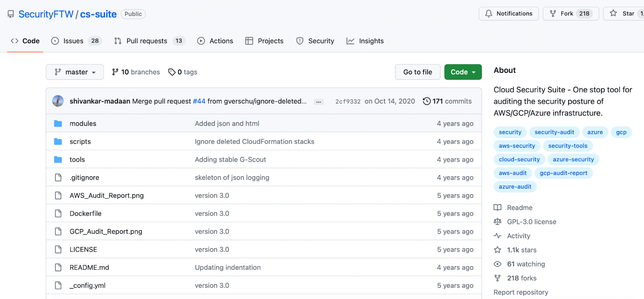The width and height of the screenshot is (644, 299).
Task: Select the cloud-security topic tag
Action: point(520,160)
